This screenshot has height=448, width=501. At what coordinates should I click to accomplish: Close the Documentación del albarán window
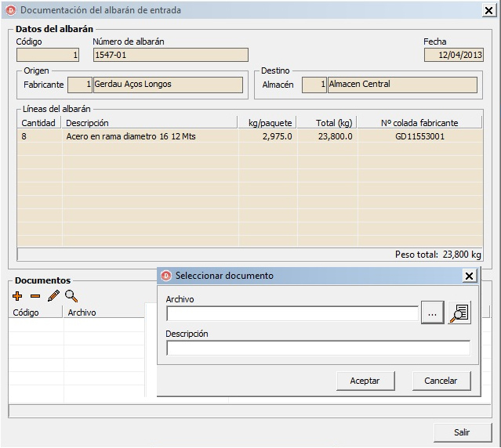pyautogui.click(x=489, y=10)
